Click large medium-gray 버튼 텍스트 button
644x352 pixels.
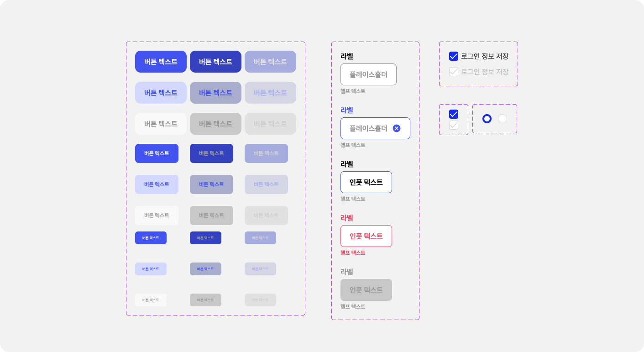(215, 124)
